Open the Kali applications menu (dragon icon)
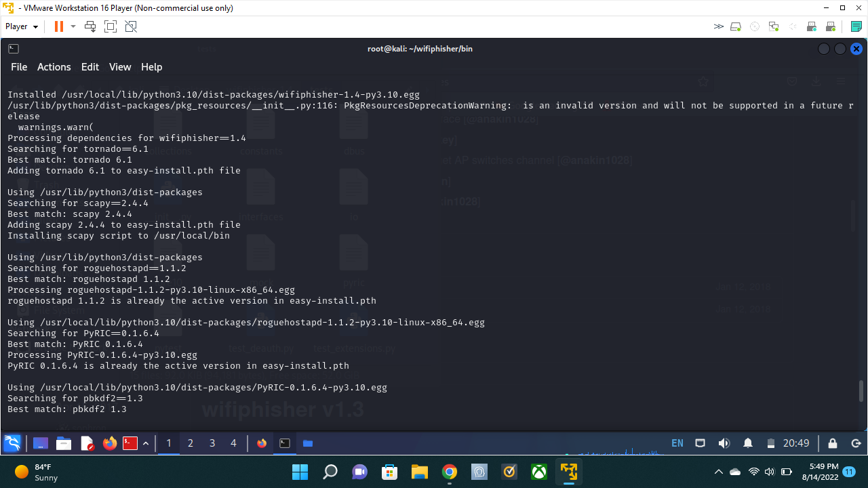The width and height of the screenshot is (868, 488). 12,443
